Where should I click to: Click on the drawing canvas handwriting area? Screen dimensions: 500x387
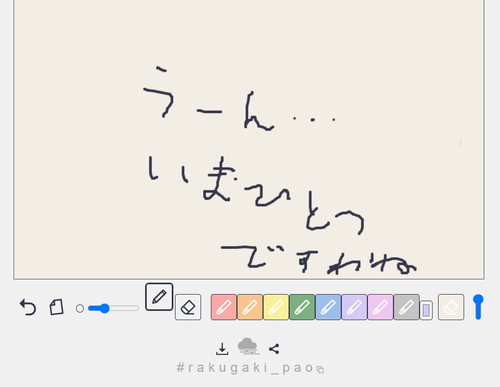click(249, 140)
